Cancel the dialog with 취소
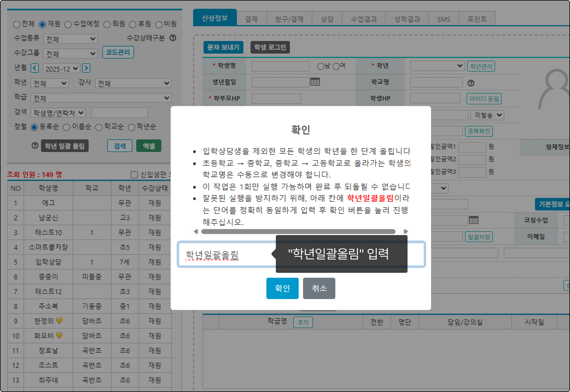 (319, 288)
